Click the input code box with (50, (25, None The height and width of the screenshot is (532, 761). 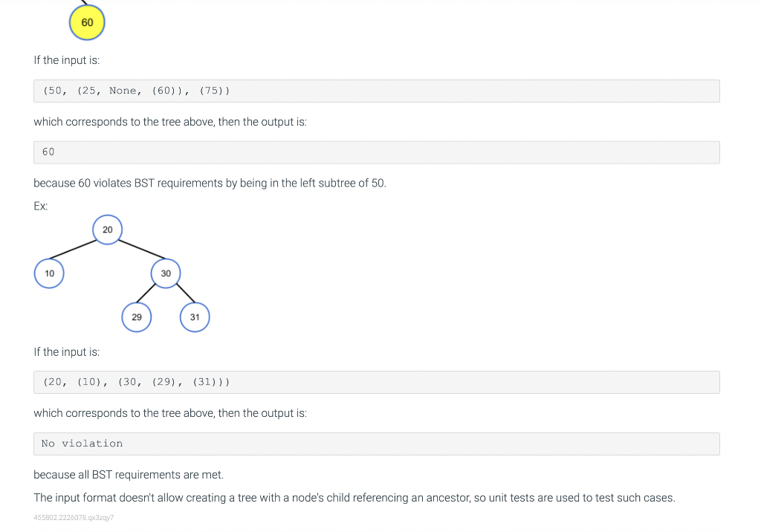(x=377, y=91)
